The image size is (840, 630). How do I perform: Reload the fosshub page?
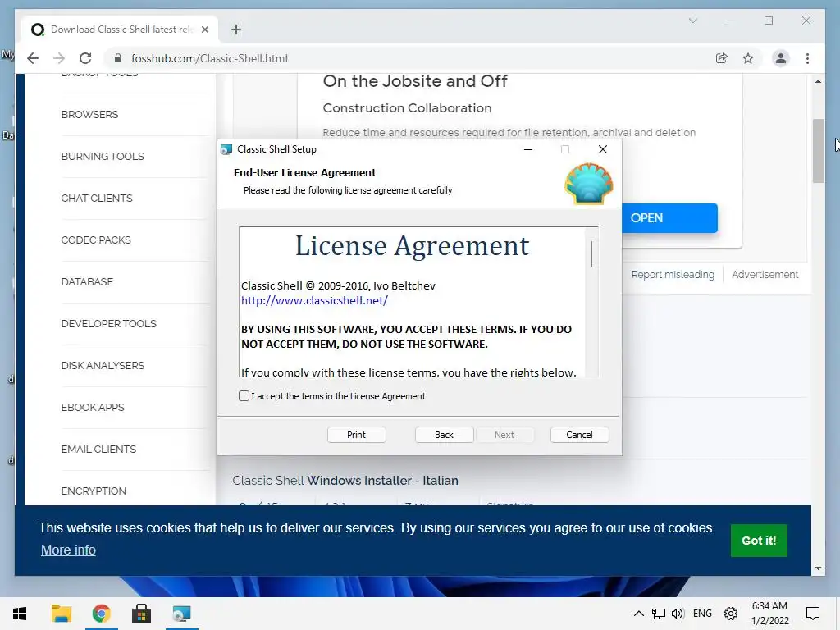[x=85, y=58]
